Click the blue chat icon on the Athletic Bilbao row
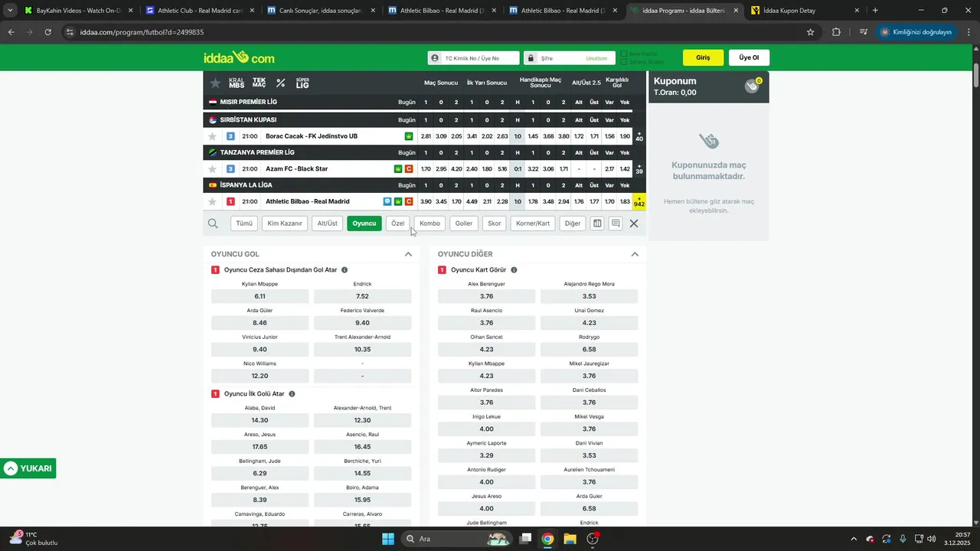The height and width of the screenshot is (551, 980). point(387,202)
